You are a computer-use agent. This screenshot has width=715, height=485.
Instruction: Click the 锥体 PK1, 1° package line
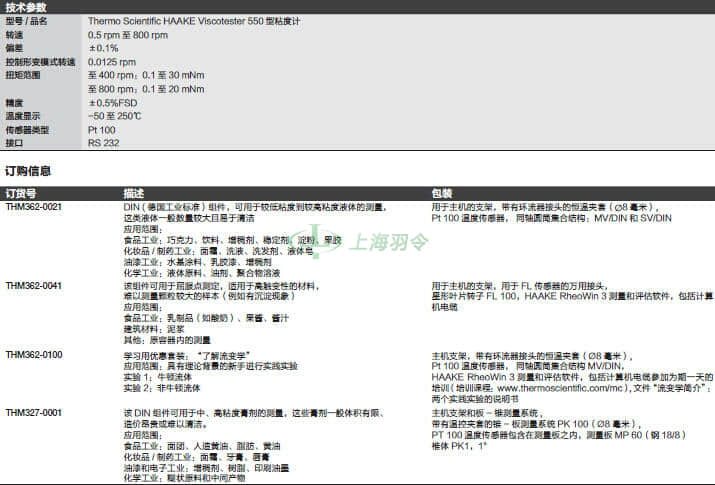coord(459,446)
